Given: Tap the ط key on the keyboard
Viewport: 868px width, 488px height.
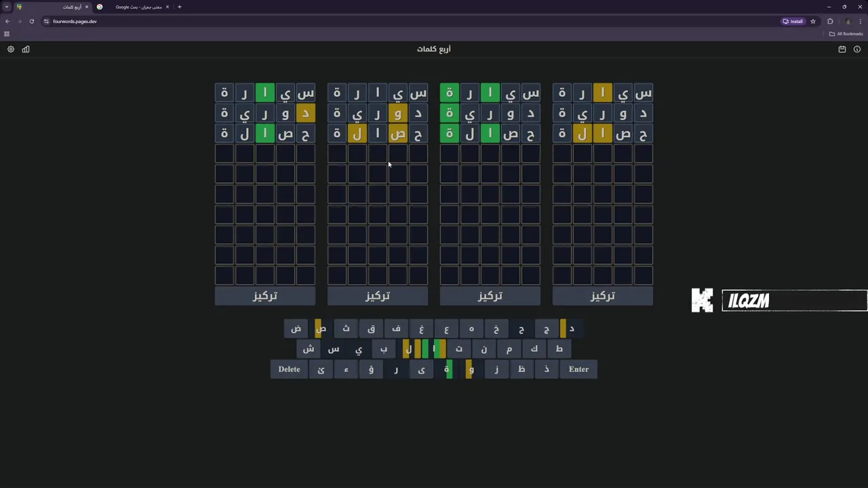Looking at the screenshot, I should click(x=559, y=349).
